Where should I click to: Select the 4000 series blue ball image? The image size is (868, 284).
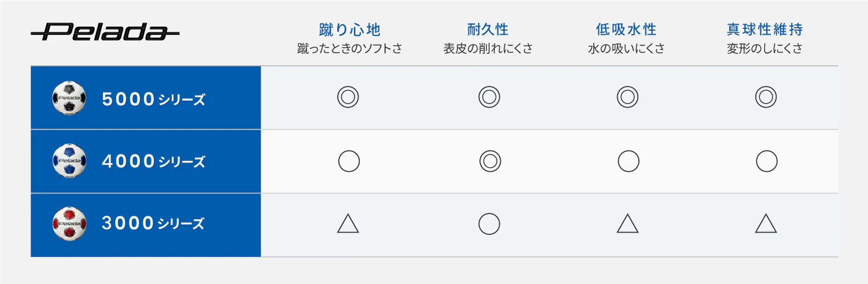69,161
